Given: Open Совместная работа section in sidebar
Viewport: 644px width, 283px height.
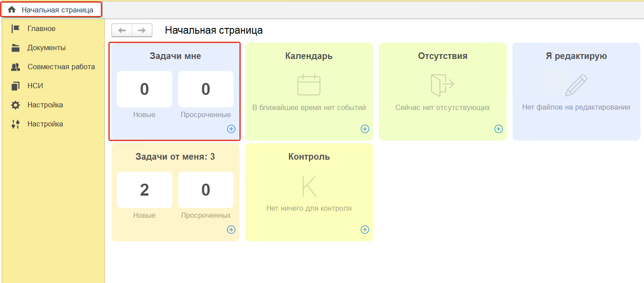Looking at the screenshot, I should [x=61, y=67].
